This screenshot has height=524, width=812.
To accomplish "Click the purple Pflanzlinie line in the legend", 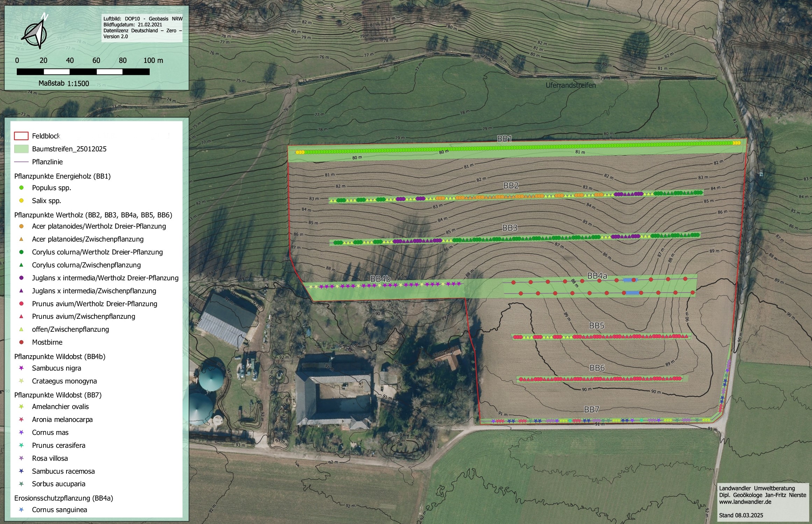I will [21, 162].
